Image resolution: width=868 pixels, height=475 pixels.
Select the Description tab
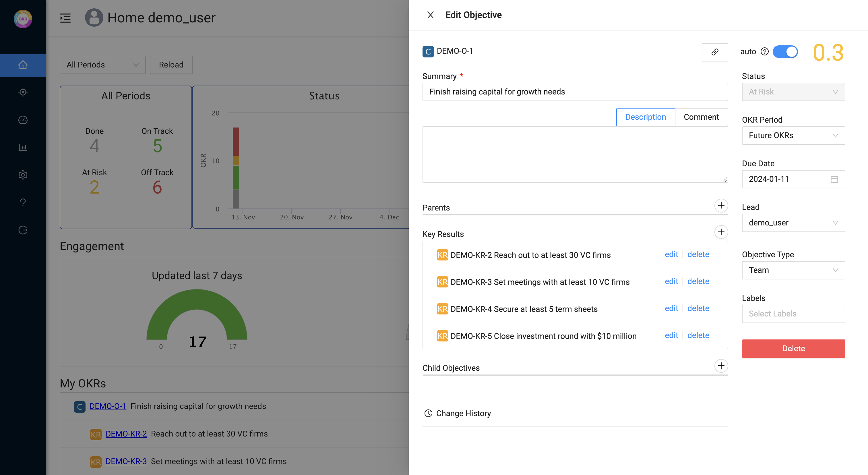point(645,117)
